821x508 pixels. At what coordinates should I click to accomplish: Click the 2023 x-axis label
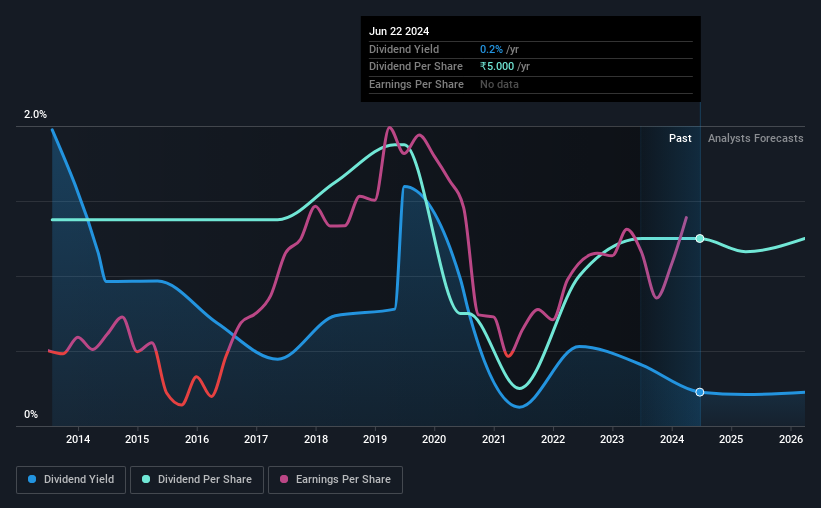pyautogui.click(x=612, y=439)
